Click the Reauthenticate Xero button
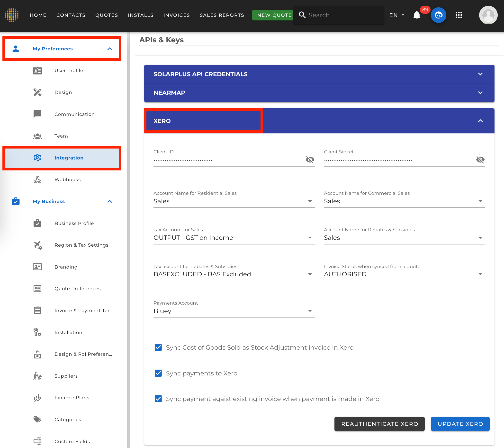504x448 pixels. [x=379, y=424]
